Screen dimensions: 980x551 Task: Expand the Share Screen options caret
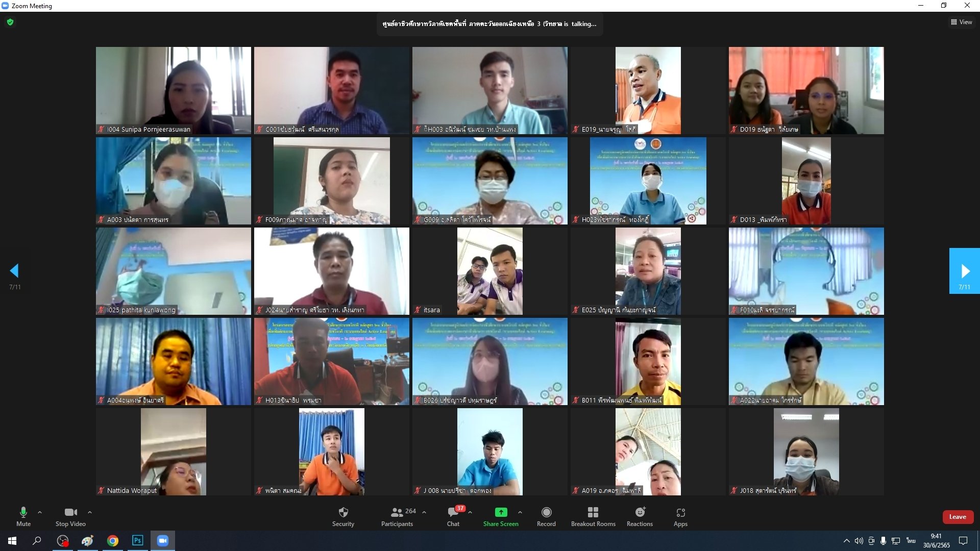click(520, 512)
